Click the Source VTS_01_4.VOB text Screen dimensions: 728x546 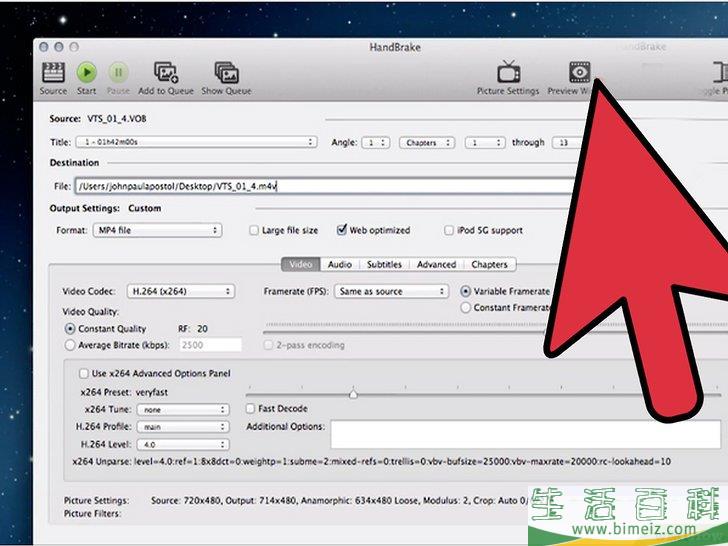click(117, 119)
